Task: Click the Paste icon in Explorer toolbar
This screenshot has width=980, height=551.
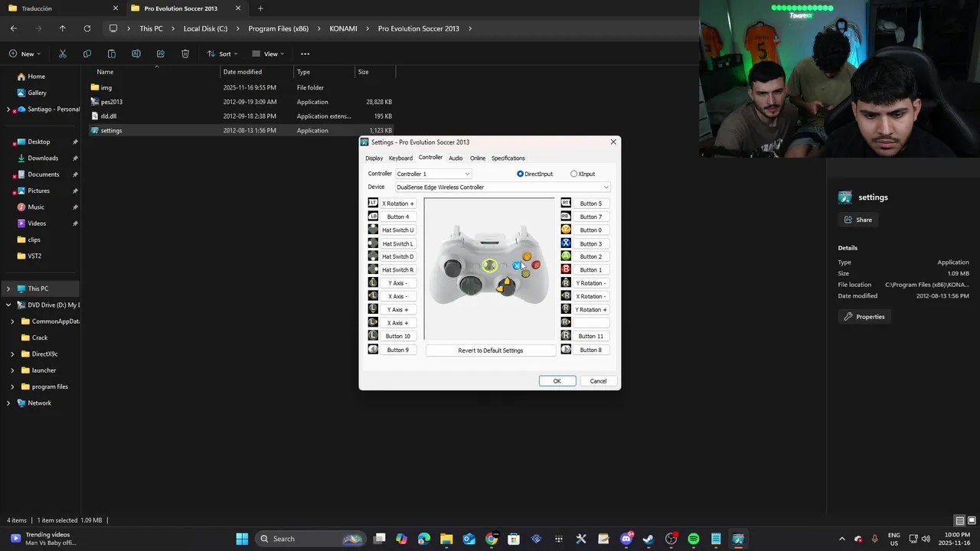Action: click(x=112, y=54)
